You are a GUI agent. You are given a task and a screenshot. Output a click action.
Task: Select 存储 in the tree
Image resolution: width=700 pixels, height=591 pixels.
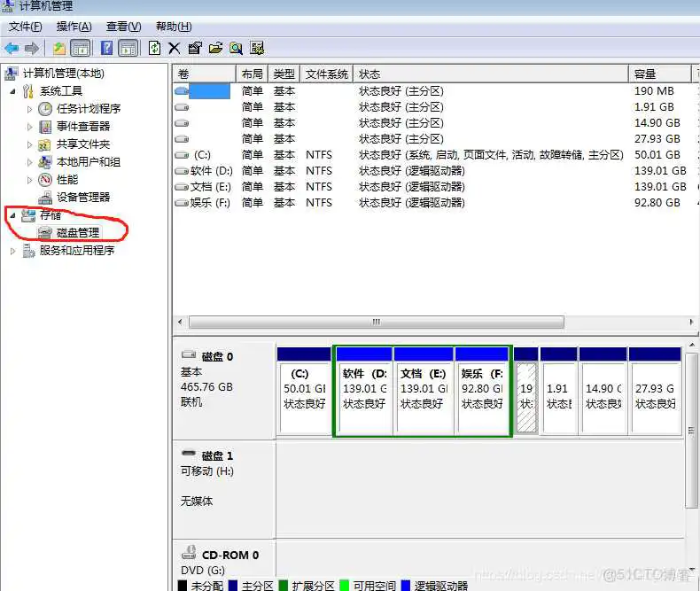[50, 215]
